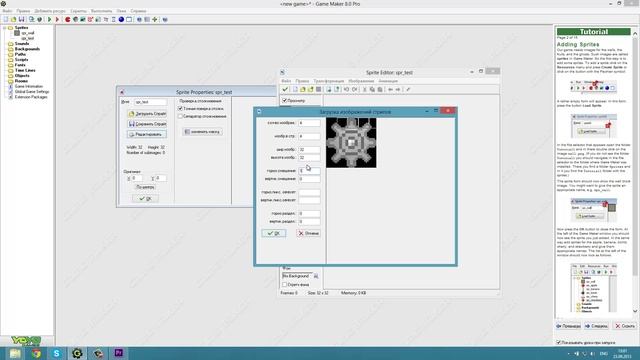640x360 pixels.
Task: Click the green plus Extension Packages icon
Action: 155,19
